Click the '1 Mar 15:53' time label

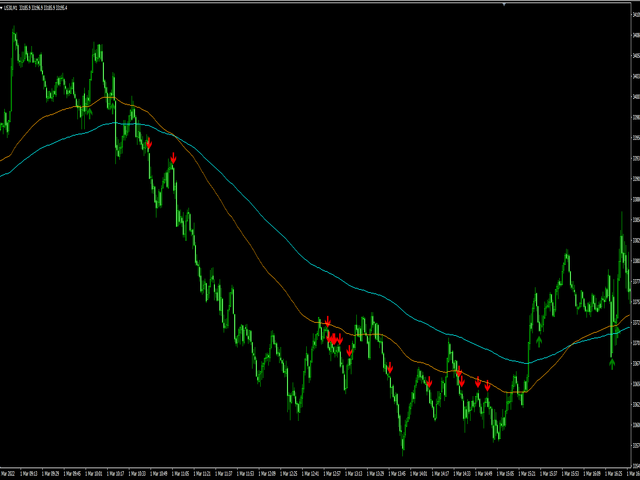(571, 474)
